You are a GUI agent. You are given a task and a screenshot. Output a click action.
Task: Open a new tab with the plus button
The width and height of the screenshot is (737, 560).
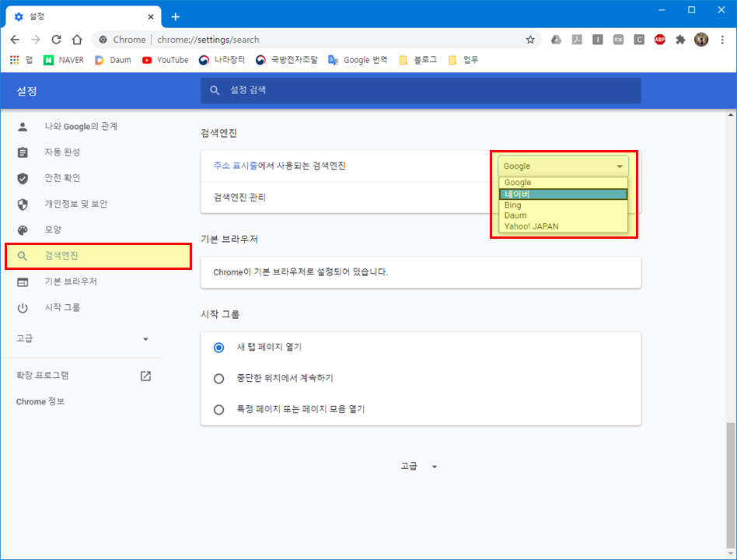point(176,17)
